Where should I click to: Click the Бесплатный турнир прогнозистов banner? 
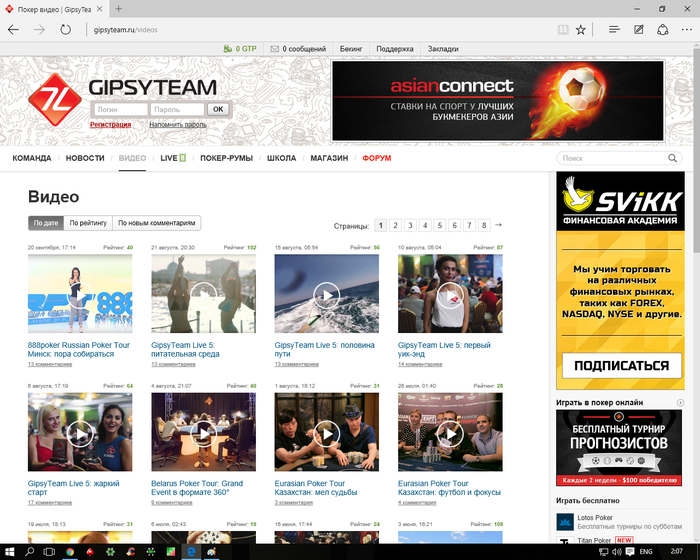click(x=619, y=448)
